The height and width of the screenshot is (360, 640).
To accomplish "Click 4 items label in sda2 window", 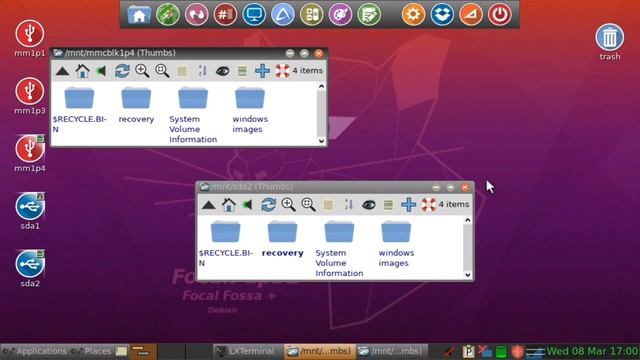I will coord(454,204).
